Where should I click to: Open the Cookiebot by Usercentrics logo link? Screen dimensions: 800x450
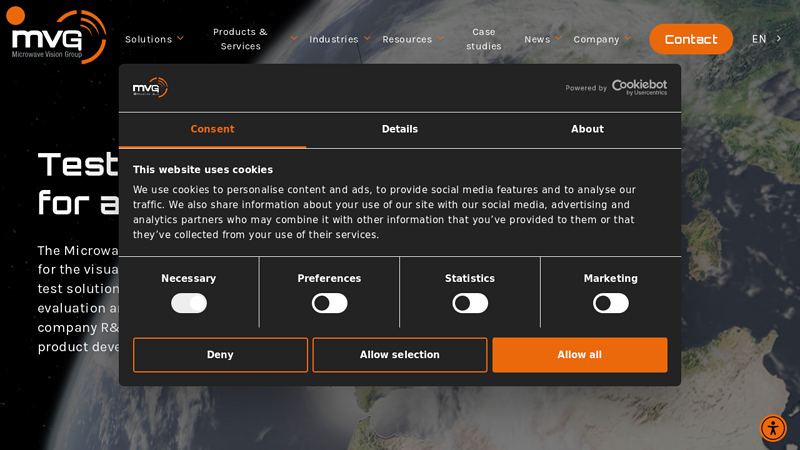639,87
